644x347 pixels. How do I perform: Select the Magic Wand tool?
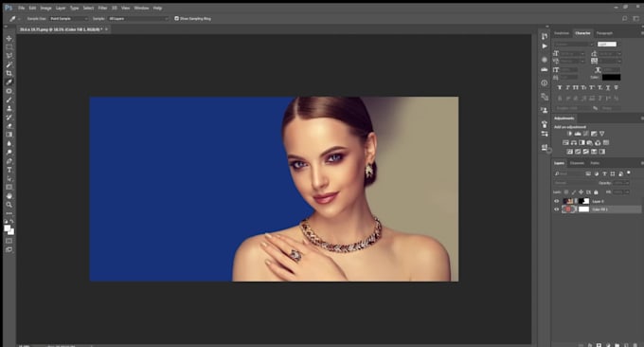tap(9, 64)
